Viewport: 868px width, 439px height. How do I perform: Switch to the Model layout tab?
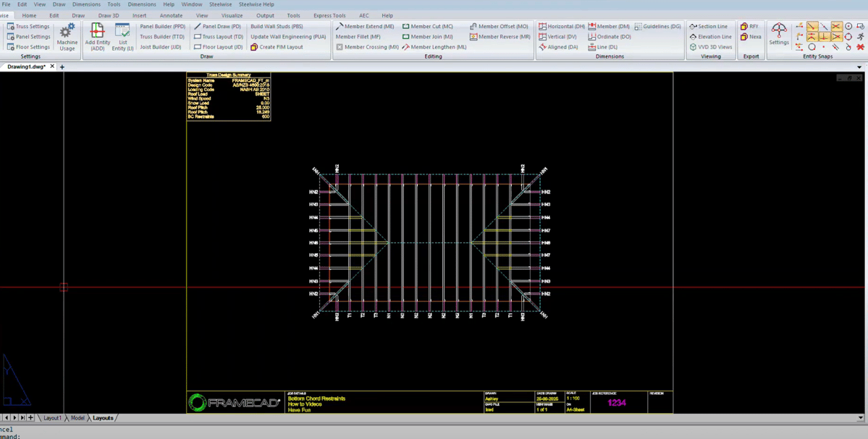coord(77,418)
